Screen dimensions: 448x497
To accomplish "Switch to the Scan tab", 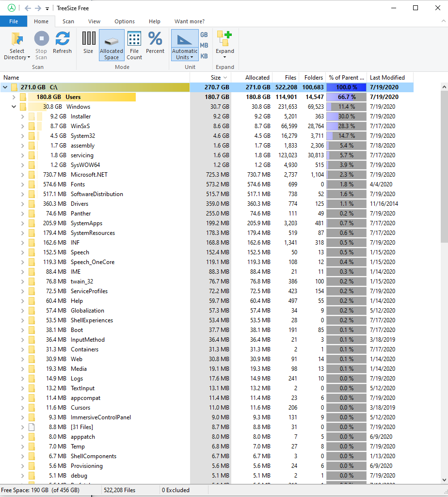I will [x=68, y=21].
